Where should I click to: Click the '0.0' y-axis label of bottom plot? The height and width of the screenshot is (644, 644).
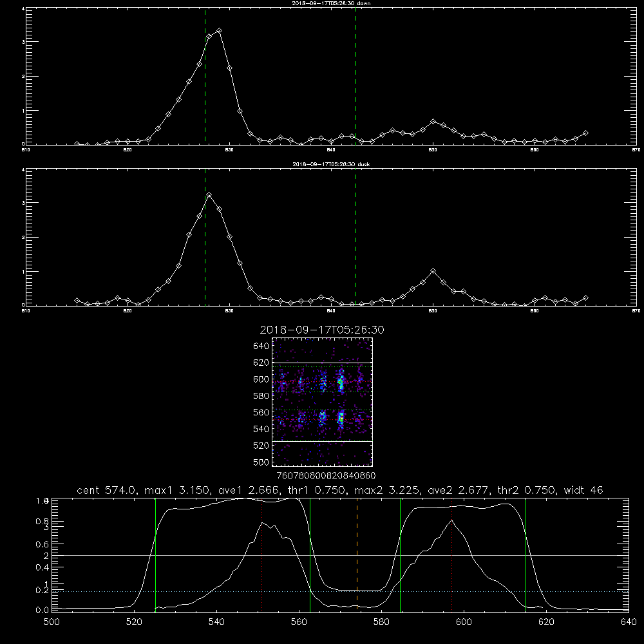(x=43, y=610)
